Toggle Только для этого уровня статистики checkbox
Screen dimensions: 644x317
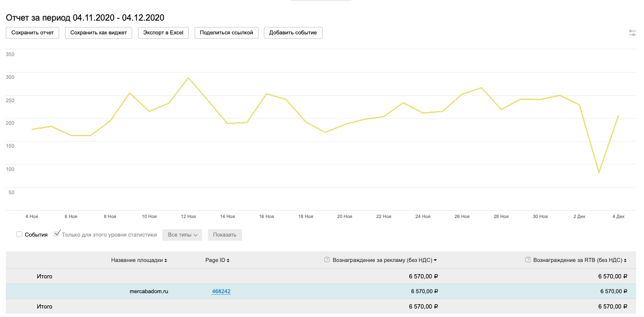(57, 234)
